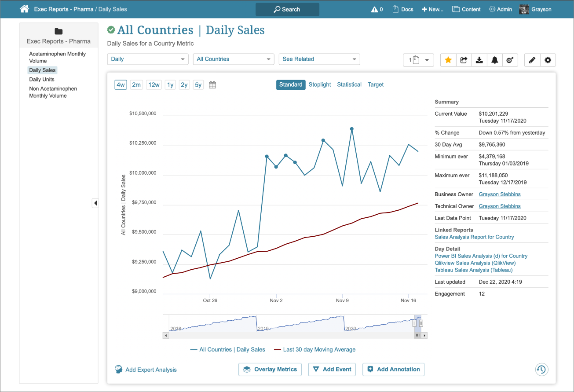Screen dimensions: 574x392
Task: Download the metric using download icon
Action: click(479, 60)
